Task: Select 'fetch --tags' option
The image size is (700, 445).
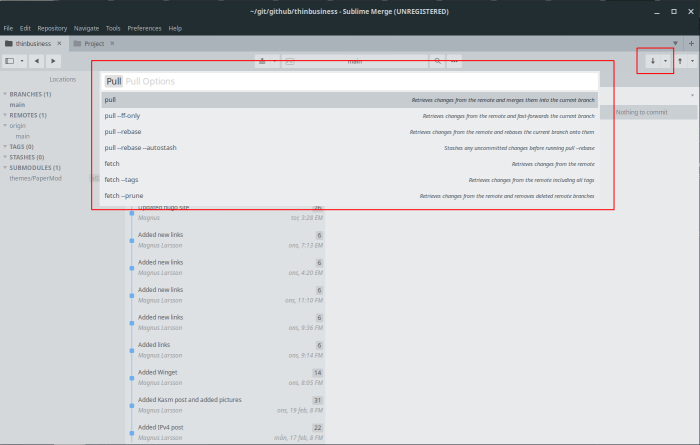Action: (350, 180)
